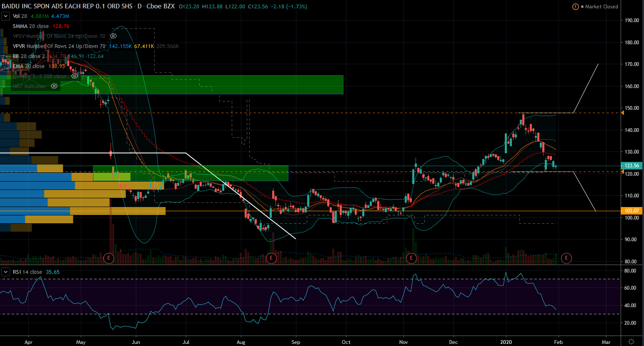Click the RSI value 35.65
The width and height of the screenshot is (644, 346).
pos(53,272)
